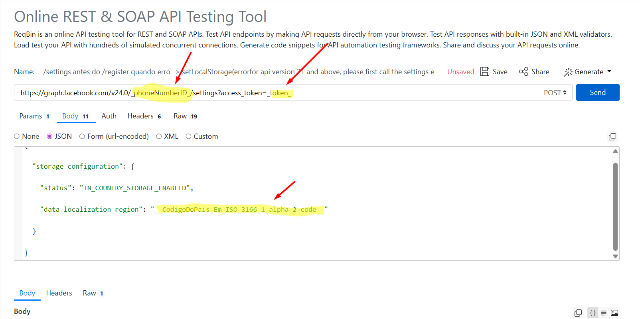Switch to the request Headers tab with 6
Screen dimensions: 644x319
[x=144, y=116]
